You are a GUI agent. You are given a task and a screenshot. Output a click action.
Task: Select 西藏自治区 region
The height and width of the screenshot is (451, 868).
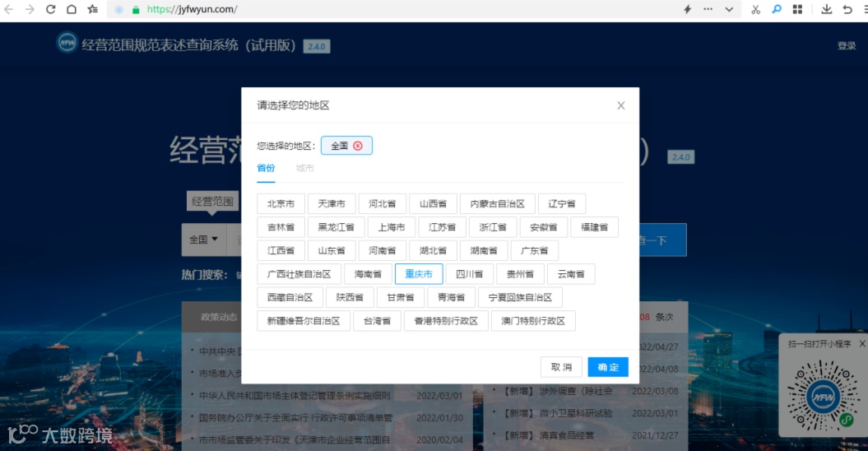tap(290, 298)
